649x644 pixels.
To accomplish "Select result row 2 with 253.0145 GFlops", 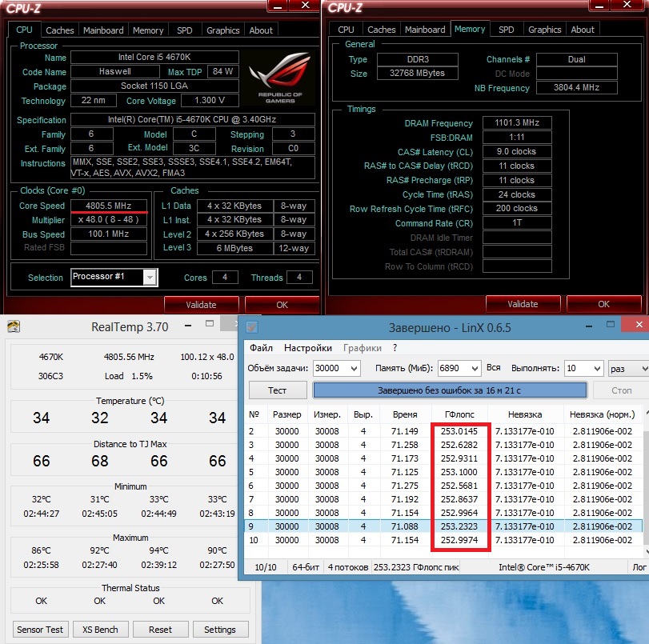I will tap(443, 431).
